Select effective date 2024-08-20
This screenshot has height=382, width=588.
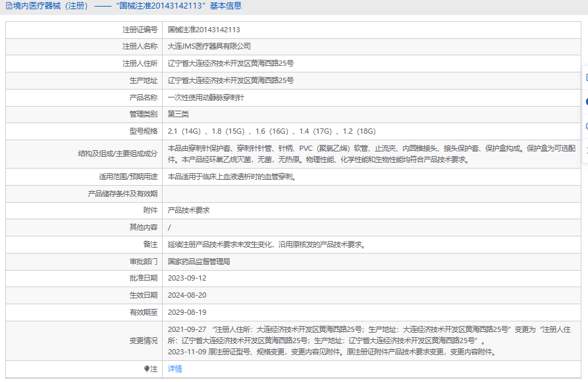187,295
